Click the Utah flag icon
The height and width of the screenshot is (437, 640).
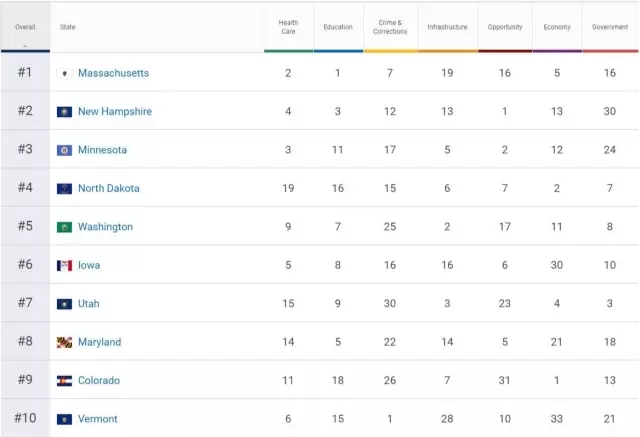[x=64, y=304]
